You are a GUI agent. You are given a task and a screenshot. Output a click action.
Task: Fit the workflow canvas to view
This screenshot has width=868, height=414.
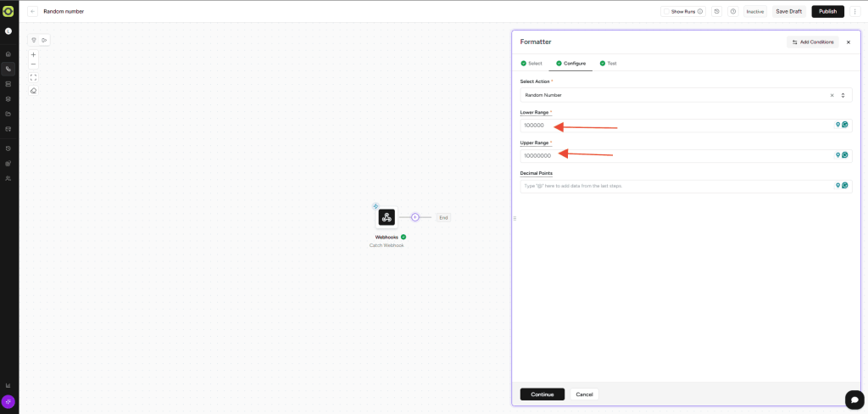click(x=34, y=77)
